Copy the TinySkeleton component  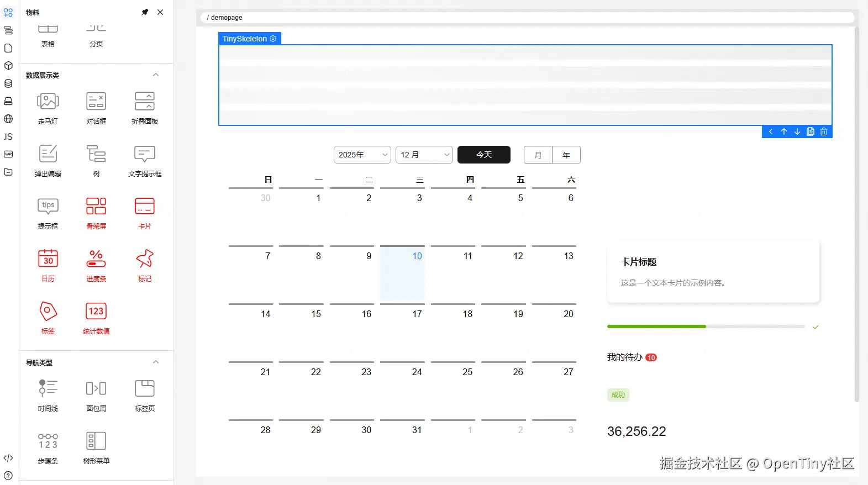[811, 131]
